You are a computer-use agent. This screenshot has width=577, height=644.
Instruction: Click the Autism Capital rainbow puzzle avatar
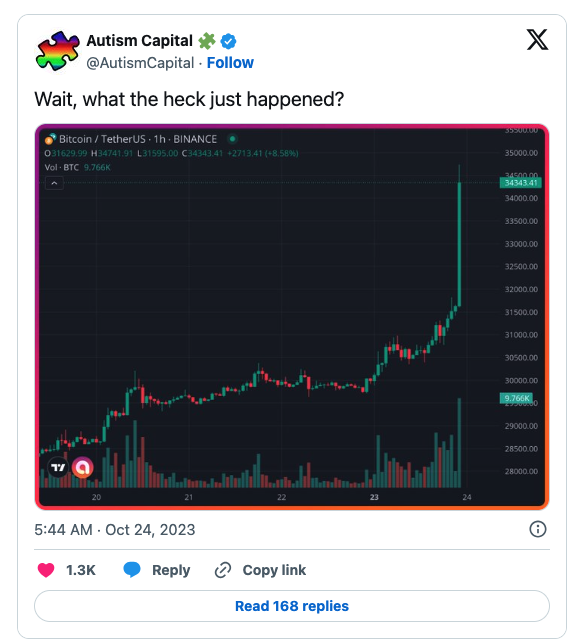57,51
